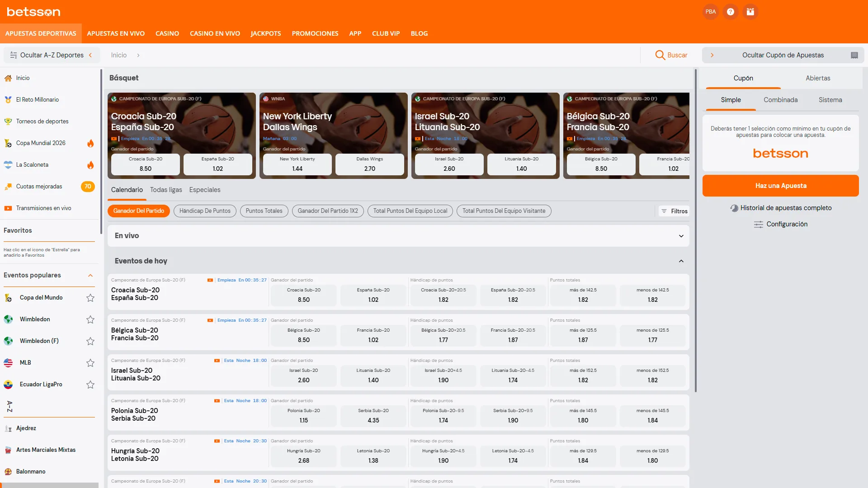Open the Hungría Sub-20 Letonia match
This screenshot has width=868, height=488.
coord(135,455)
